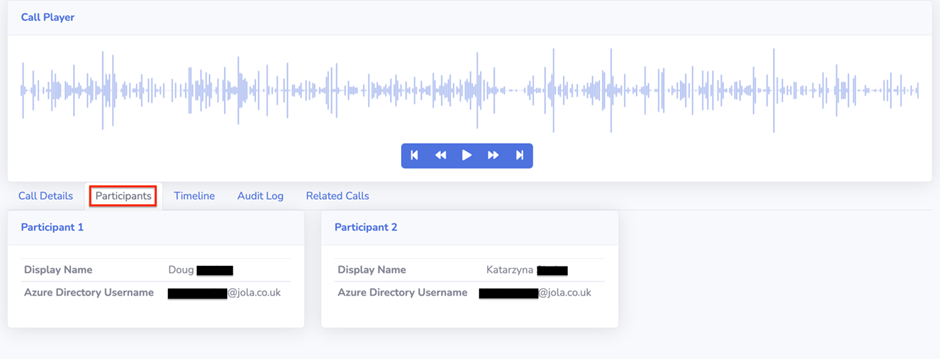Select the Participants tab
Screen dimensions: 940x360
click(123, 196)
